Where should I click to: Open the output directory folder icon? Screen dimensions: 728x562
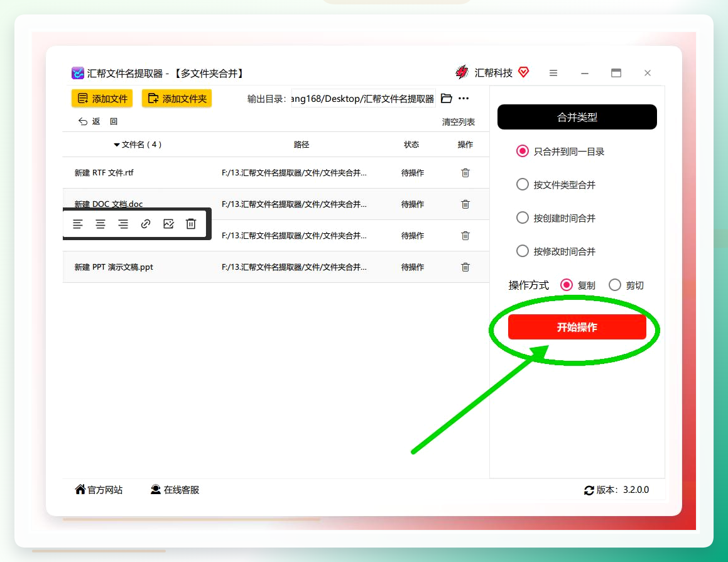click(446, 99)
